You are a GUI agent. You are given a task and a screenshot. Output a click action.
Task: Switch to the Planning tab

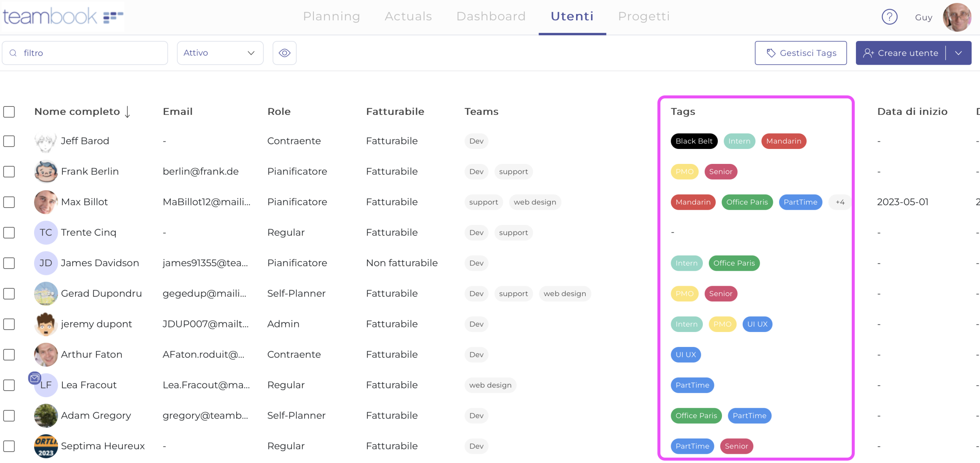click(332, 16)
